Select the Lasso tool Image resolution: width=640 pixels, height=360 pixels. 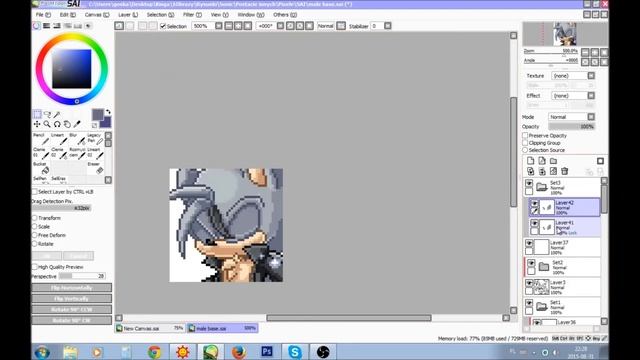pyautogui.click(x=47, y=115)
